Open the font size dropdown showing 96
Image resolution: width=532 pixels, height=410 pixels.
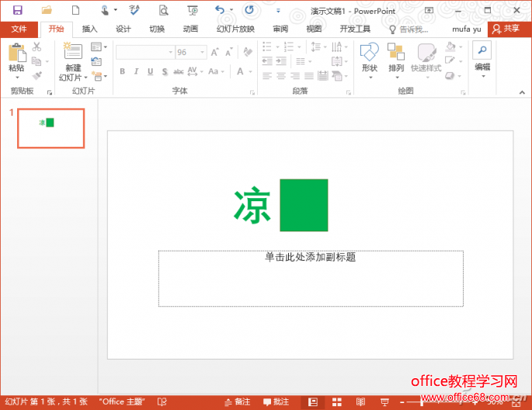coord(203,52)
